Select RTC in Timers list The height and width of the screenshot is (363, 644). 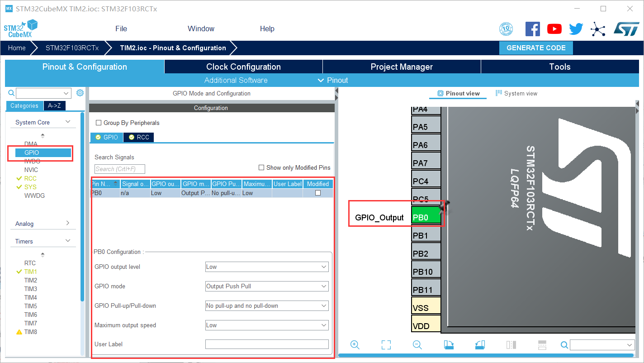tap(30, 263)
